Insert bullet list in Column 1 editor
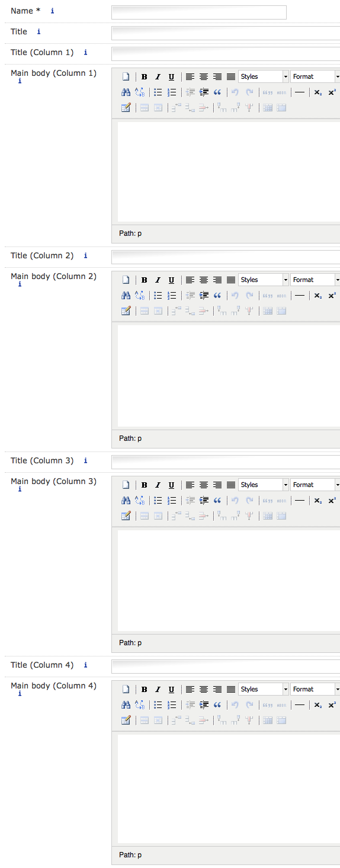The height and width of the screenshot is (868, 340). pyautogui.click(x=158, y=92)
